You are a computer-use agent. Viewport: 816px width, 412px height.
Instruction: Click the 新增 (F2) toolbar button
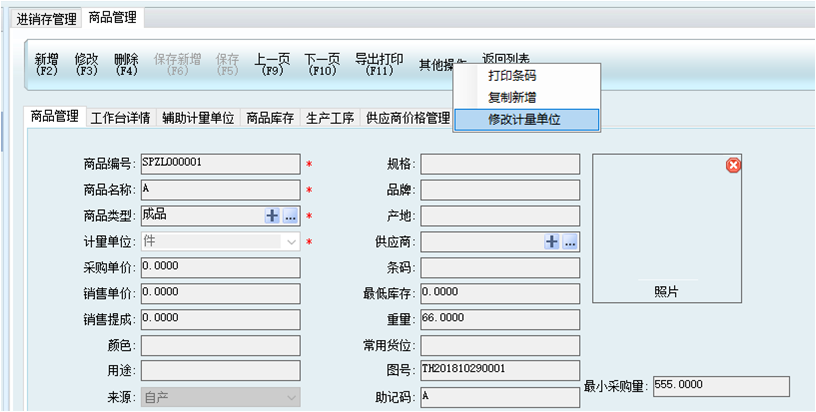pyautogui.click(x=47, y=65)
